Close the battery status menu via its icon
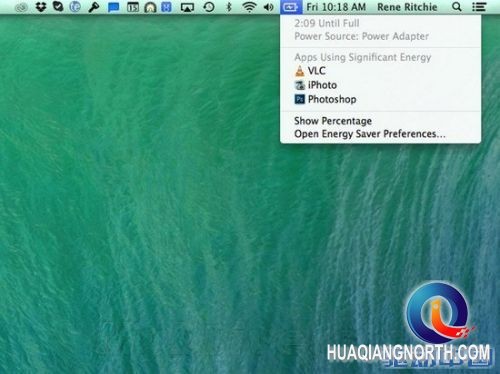The height and width of the screenshot is (374, 500). click(x=291, y=7)
